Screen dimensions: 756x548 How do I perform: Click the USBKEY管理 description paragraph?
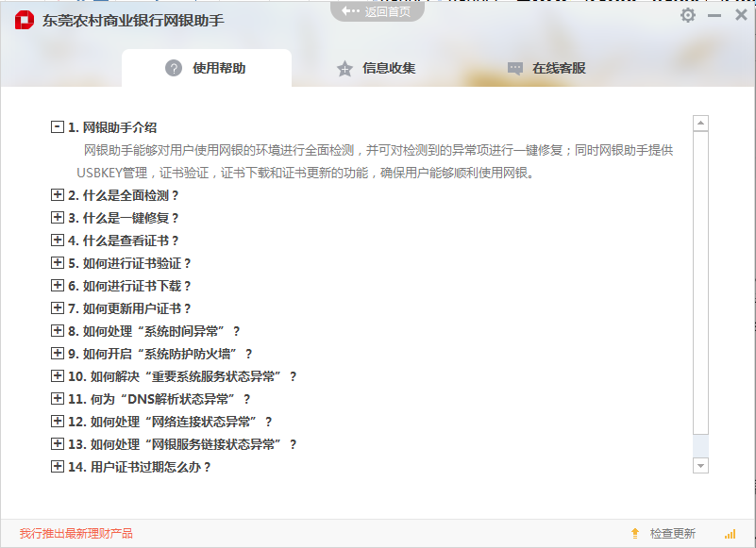click(375, 161)
